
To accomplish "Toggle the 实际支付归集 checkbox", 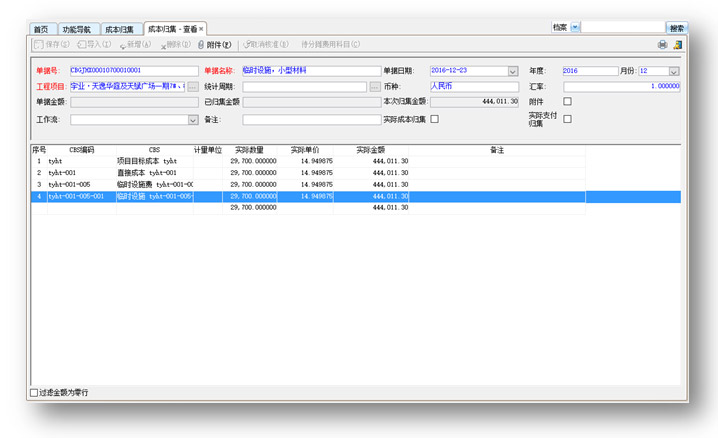I will [x=567, y=119].
